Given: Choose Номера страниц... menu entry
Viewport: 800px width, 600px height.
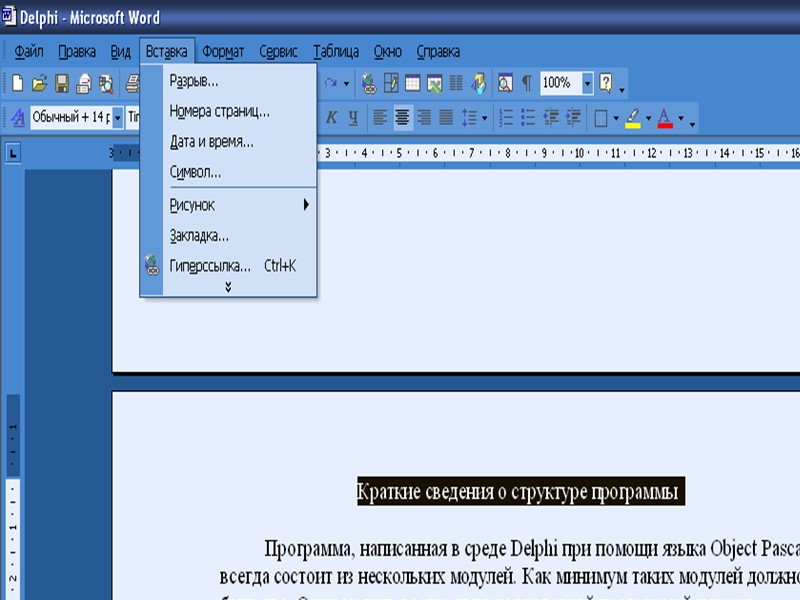Looking at the screenshot, I should click(228, 111).
